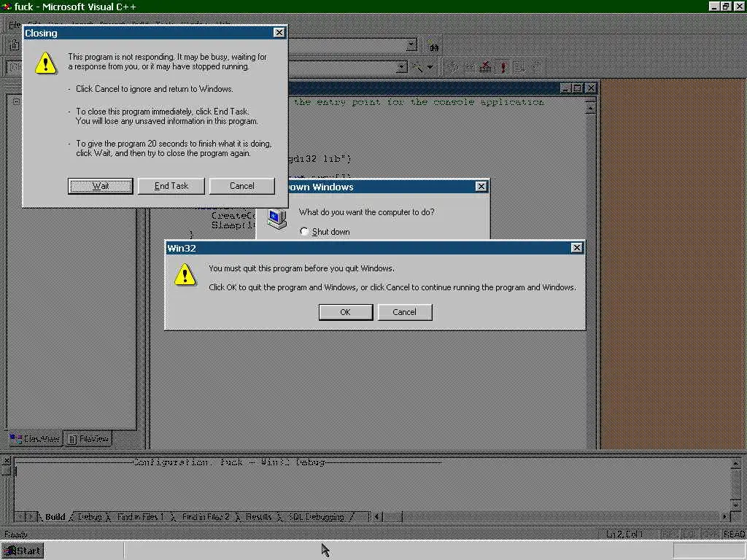The image size is (747, 560).
Task: Open the Windows Start button
Action: pyautogui.click(x=23, y=551)
